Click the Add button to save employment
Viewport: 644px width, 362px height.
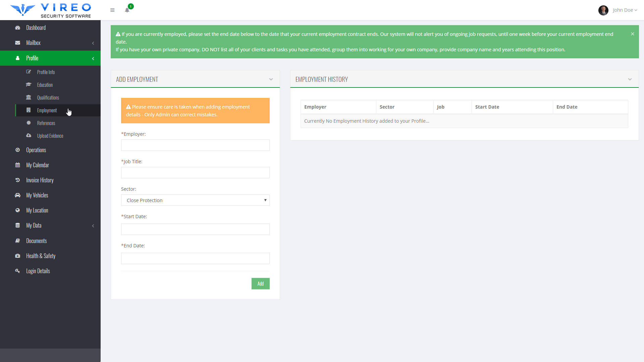click(260, 284)
